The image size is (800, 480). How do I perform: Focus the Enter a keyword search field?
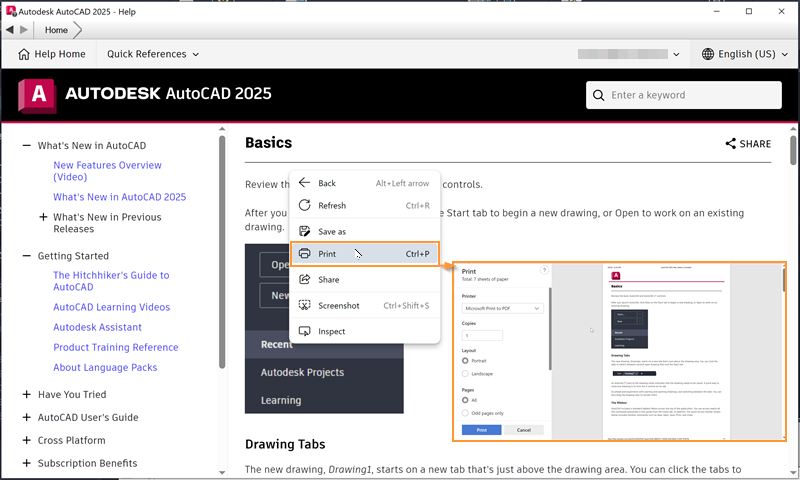pyautogui.click(x=684, y=95)
